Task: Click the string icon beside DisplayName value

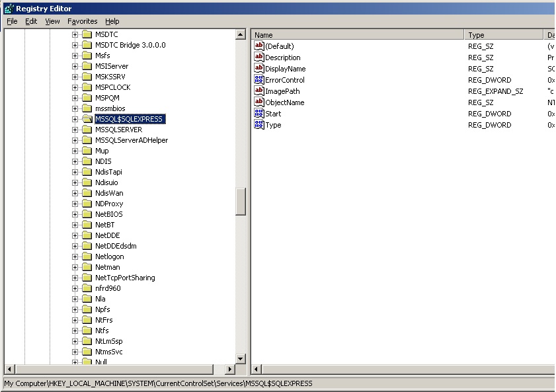Action: click(259, 68)
